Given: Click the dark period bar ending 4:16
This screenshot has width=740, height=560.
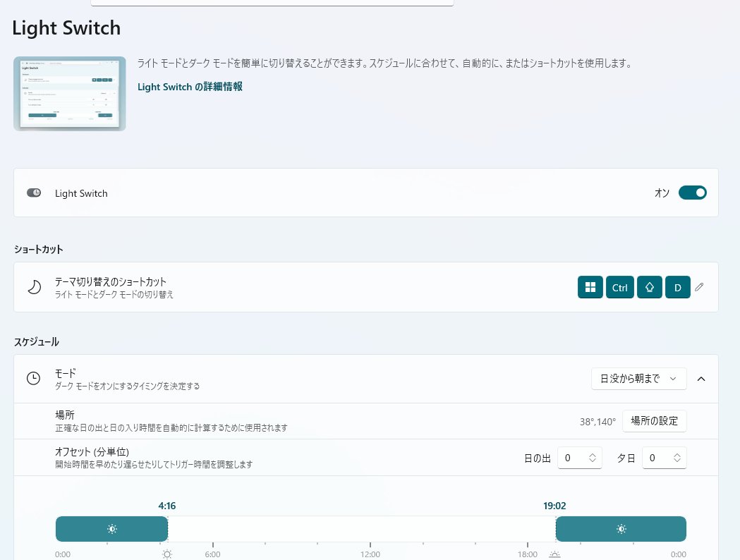Looking at the screenshot, I should (x=112, y=529).
